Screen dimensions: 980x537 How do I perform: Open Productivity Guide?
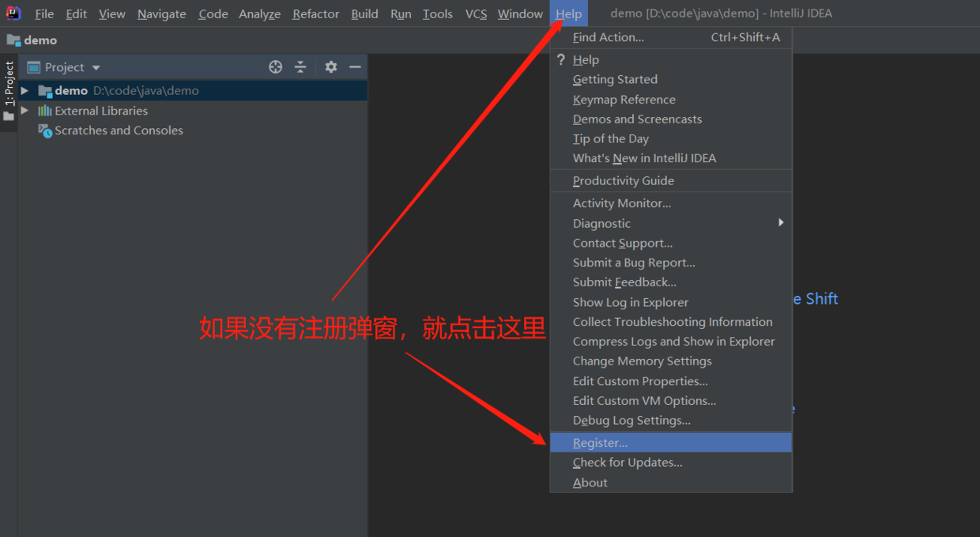pyautogui.click(x=671, y=180)
